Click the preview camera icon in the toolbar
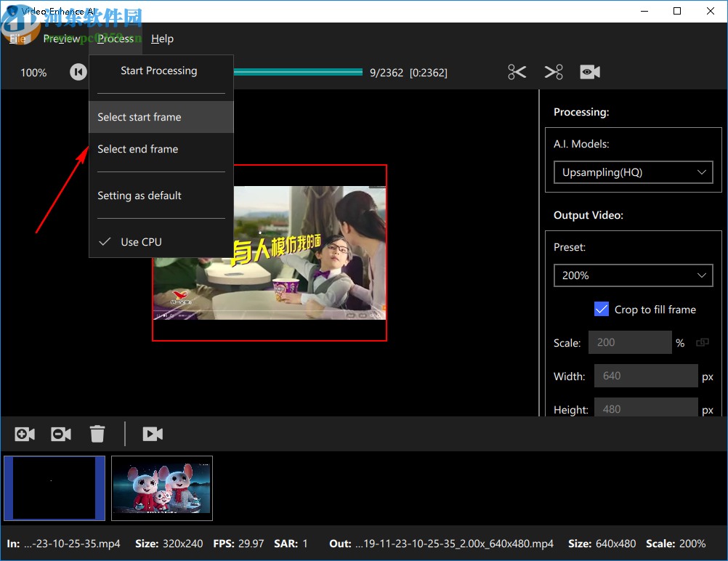 pos(589,71)
